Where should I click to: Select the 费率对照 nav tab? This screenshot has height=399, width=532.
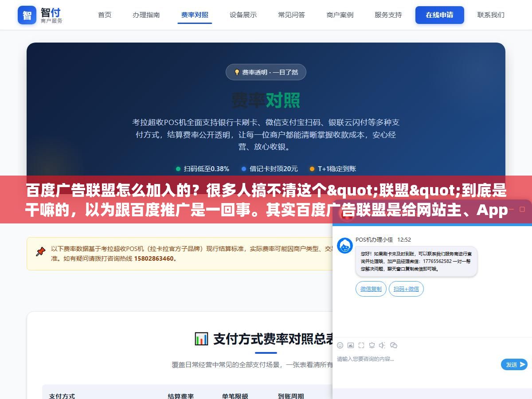pos(195,15)
